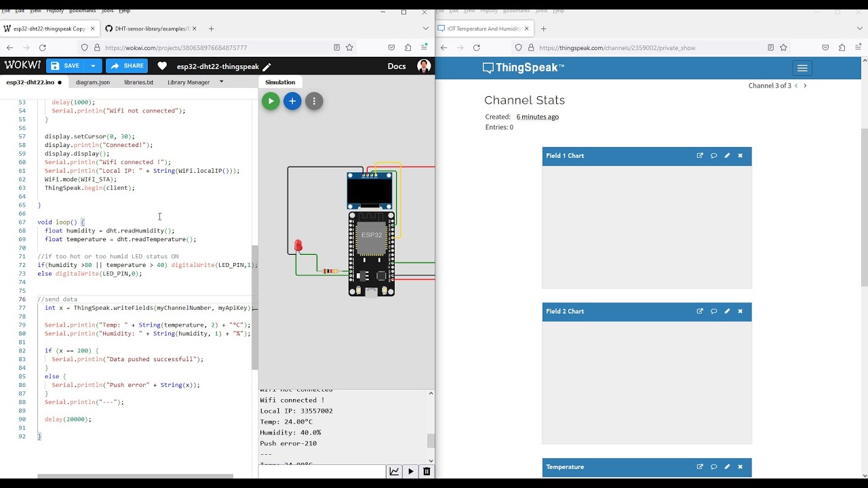
Task: Open the Library Manager tab
Action: point(189,82)
